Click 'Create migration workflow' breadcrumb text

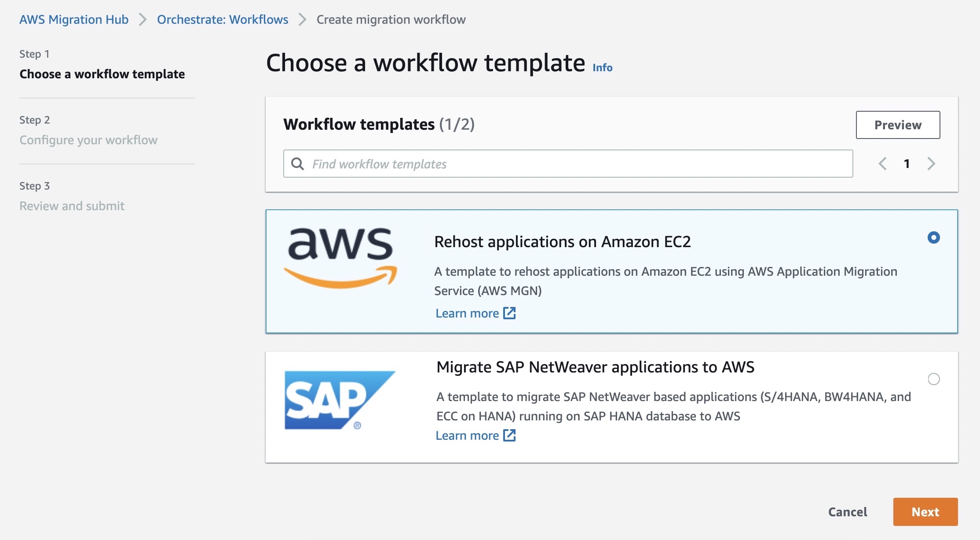391,19
